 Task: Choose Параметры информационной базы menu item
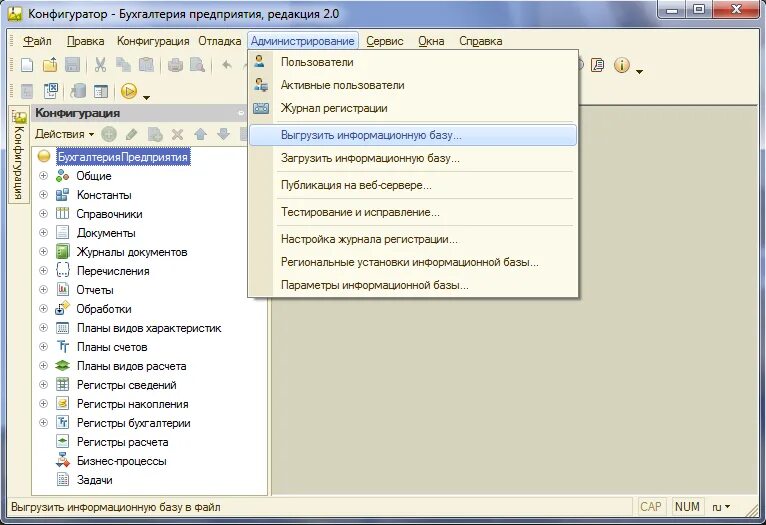[x=413, y=285]
